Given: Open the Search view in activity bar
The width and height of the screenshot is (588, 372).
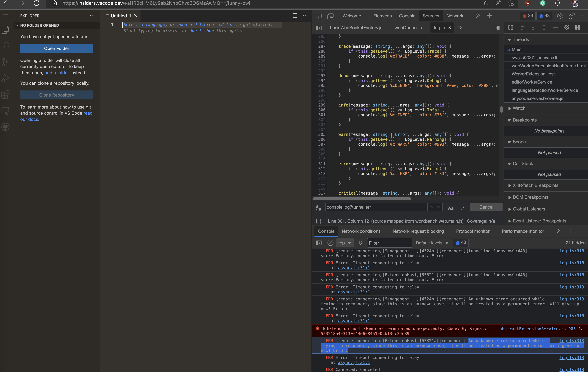Looking at the screenshot, I should click(5, 46).
